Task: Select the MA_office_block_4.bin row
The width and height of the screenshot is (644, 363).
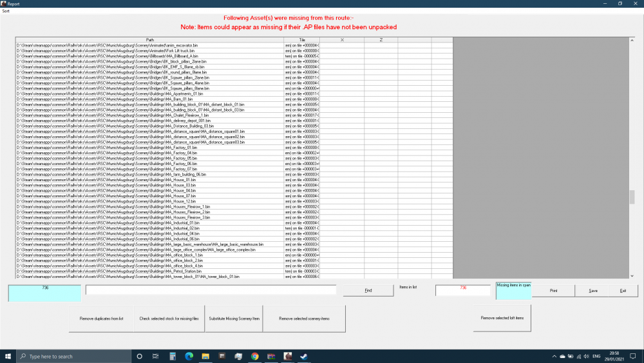Action: coord(234,266)
